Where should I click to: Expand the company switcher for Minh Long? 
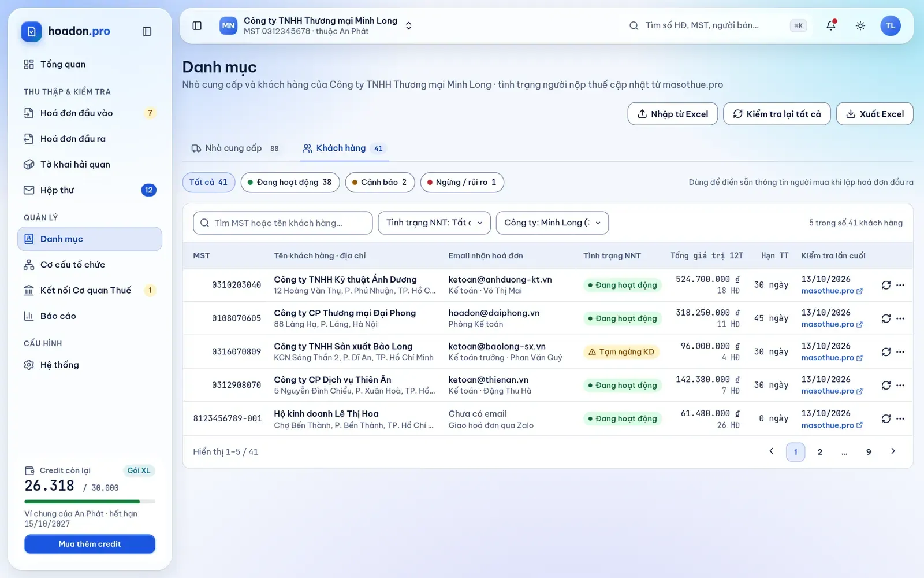pos(408,25)
